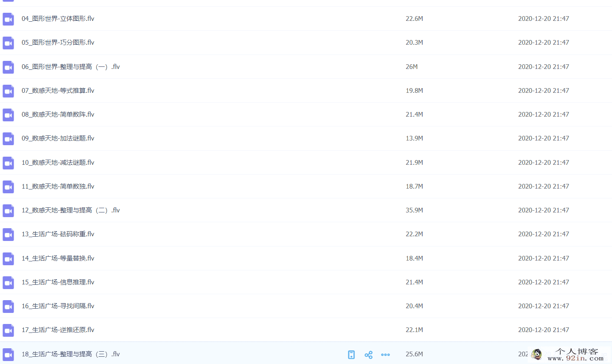Screen dimensions: 612x364
Task: Click video icon for 18_生活广场-整理与提高（三）.flv
Action: coord(8,355)
